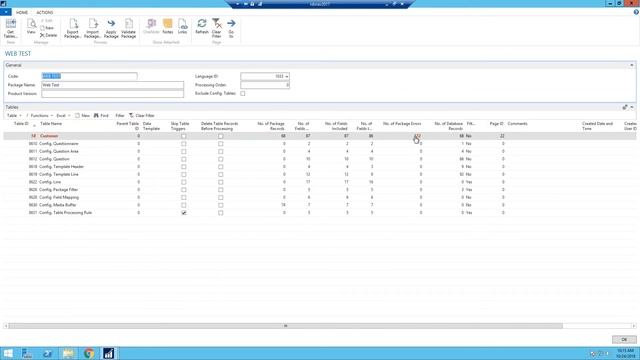Open Notes from the ribbon
Image resolution: width=640 pixels, height=360 pixels.
[168, 27]
